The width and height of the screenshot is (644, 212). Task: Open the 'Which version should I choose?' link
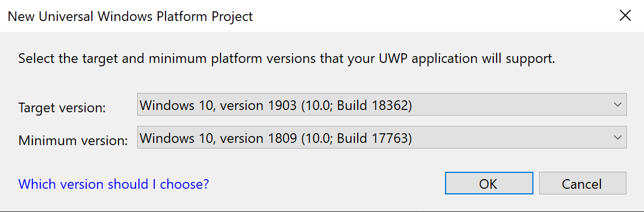coord(114,183)
